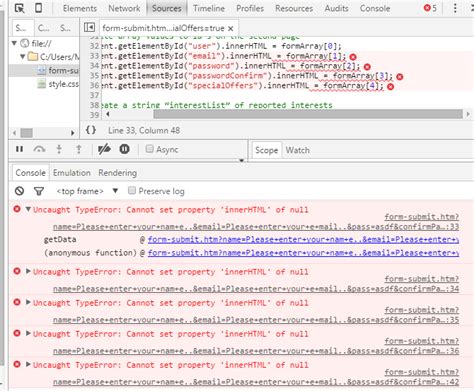Step into next function call
Image resolution: width=474 pixels, height=391 pixels.
59,149
